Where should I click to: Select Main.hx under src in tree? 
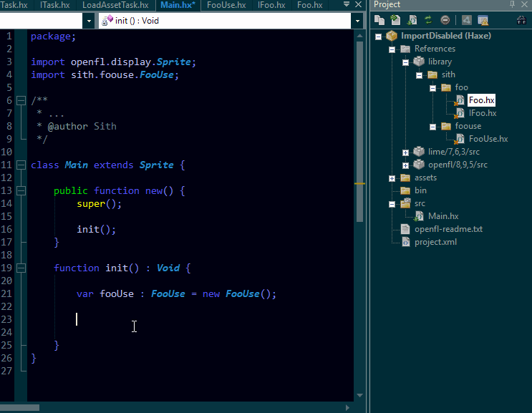pyautogui.click(x=443, y=216)
